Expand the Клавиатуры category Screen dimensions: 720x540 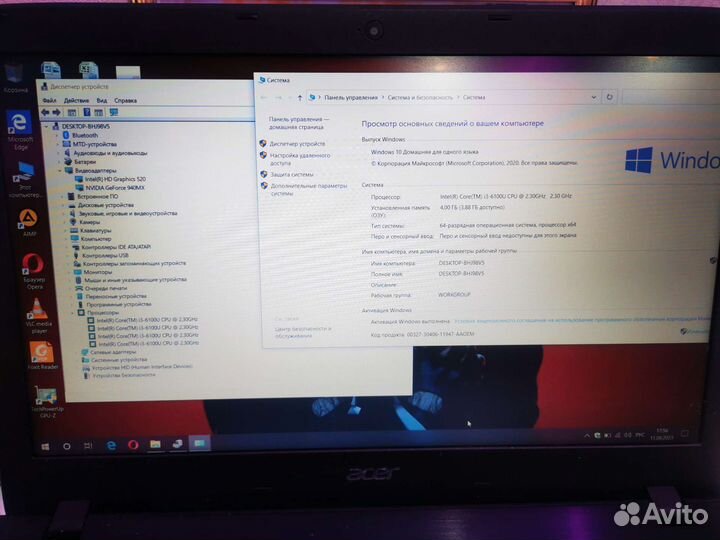(65, 231)
